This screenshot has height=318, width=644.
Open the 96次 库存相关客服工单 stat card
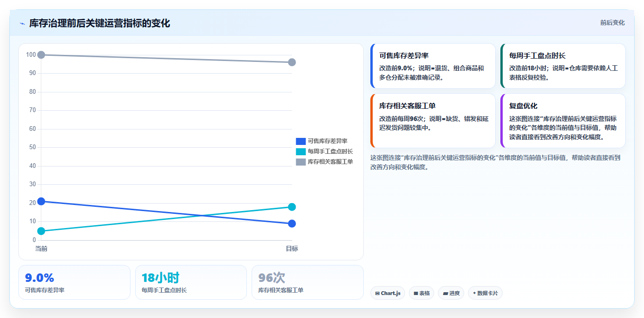[307, 282]
